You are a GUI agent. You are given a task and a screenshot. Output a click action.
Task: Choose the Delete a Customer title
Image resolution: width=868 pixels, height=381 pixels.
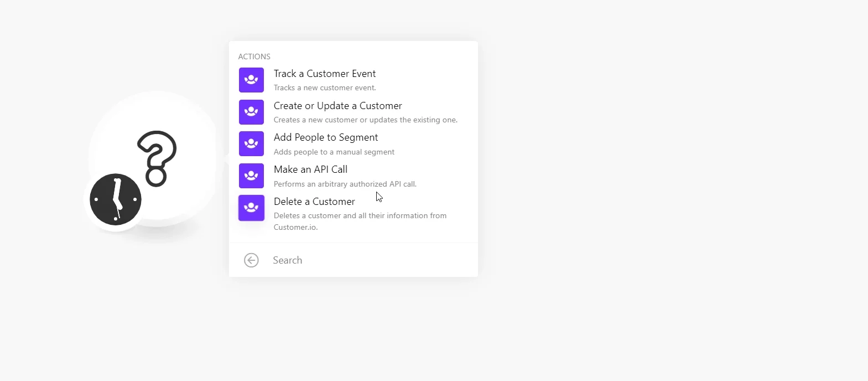tap(314, 202)
